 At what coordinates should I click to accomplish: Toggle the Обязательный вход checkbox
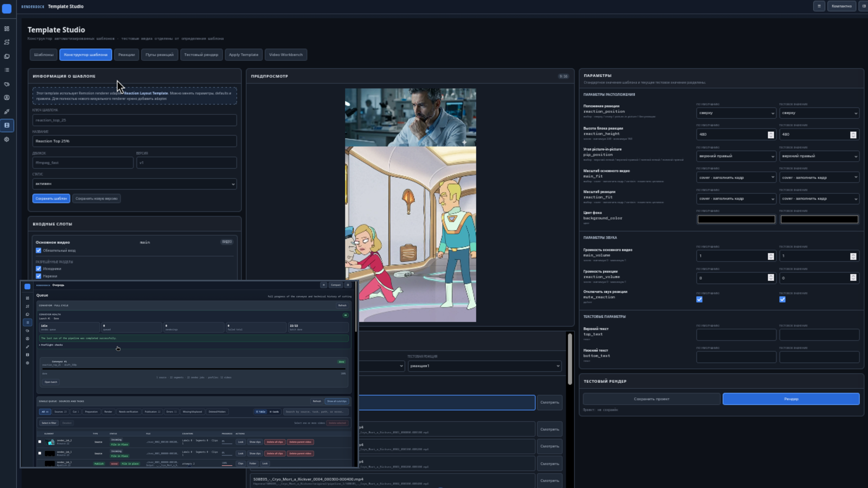(39, 251)
